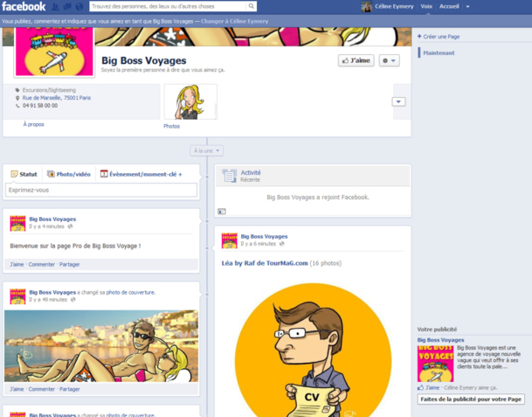Open the gear settings dropdown next to J'aime
The height and width of the screenshot is (417, 532).
coord(389,60)
